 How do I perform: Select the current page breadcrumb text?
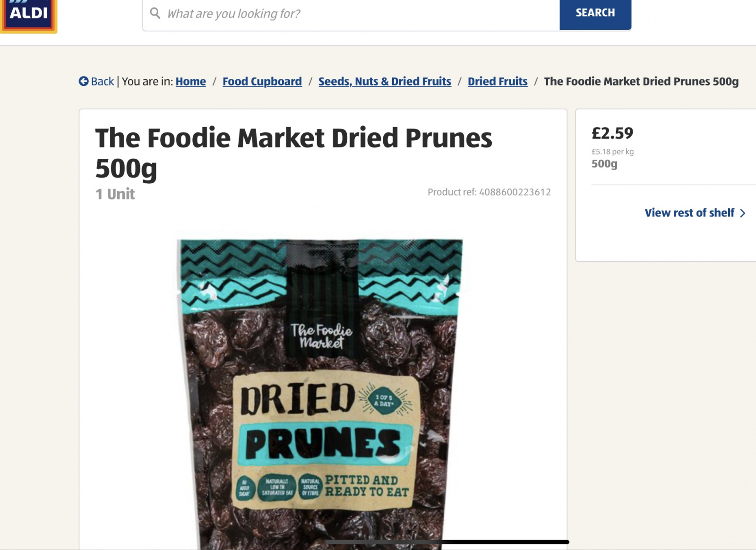coord(641,81)
